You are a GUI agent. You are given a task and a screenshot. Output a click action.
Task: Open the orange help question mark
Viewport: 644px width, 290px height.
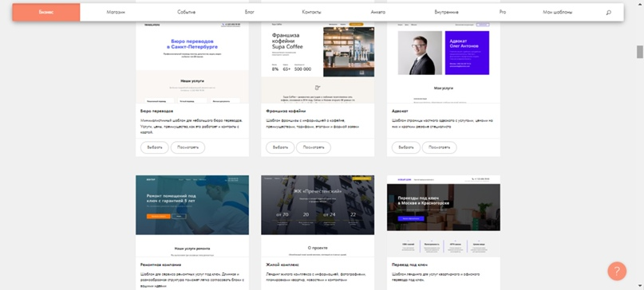617,271
